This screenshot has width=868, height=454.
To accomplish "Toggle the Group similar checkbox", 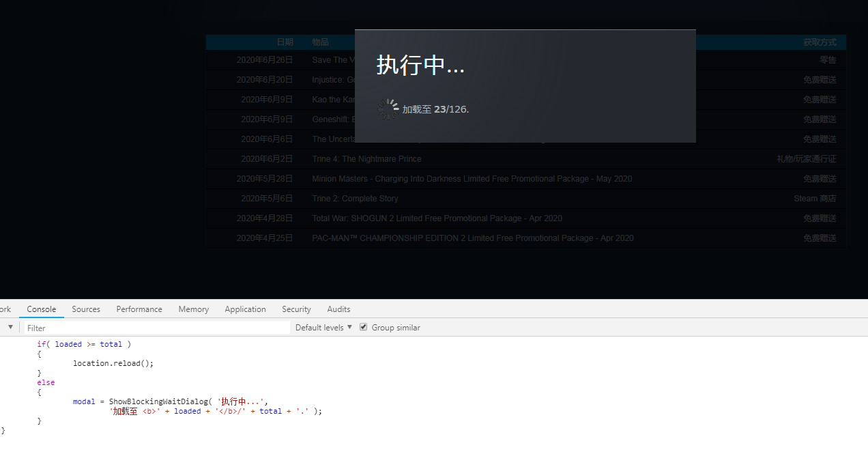I will pos(364,328).
